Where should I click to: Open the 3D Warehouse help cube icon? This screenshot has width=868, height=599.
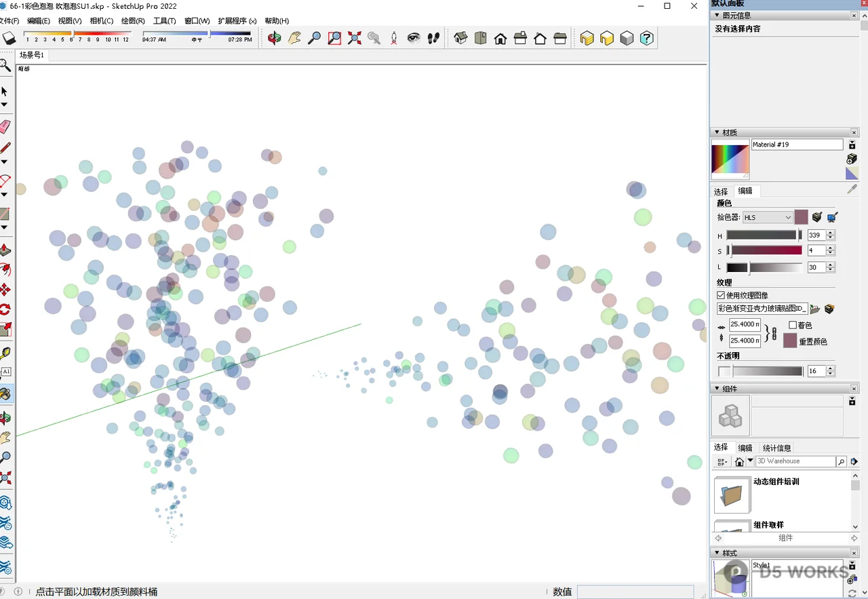pos(647,38)
